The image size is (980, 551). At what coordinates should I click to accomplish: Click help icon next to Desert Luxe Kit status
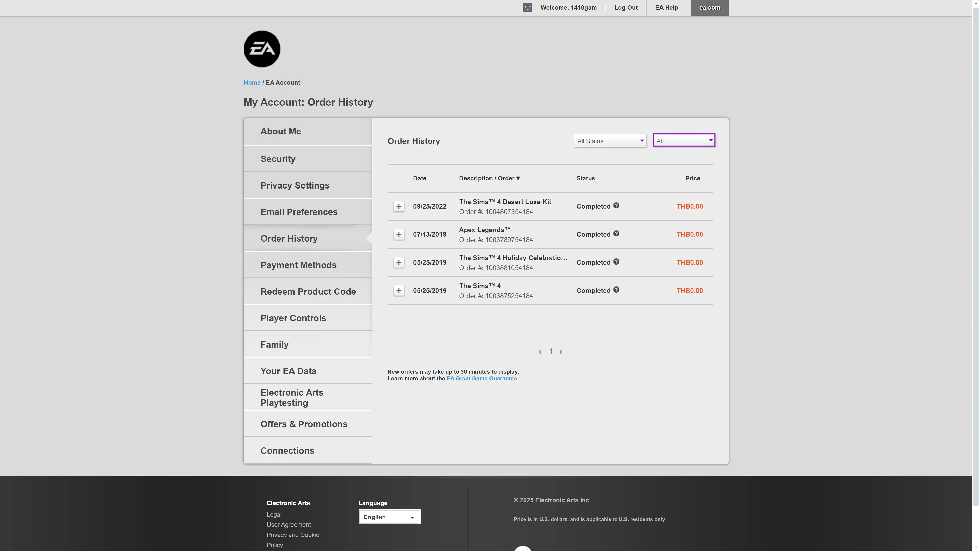(x=616, y=206)
